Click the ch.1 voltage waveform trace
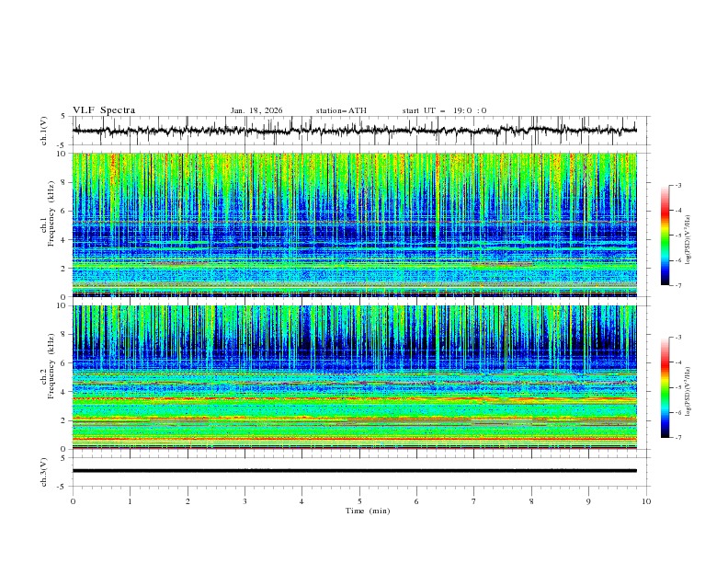Viewport: 728px width, 563px height. tap(355, 131)
